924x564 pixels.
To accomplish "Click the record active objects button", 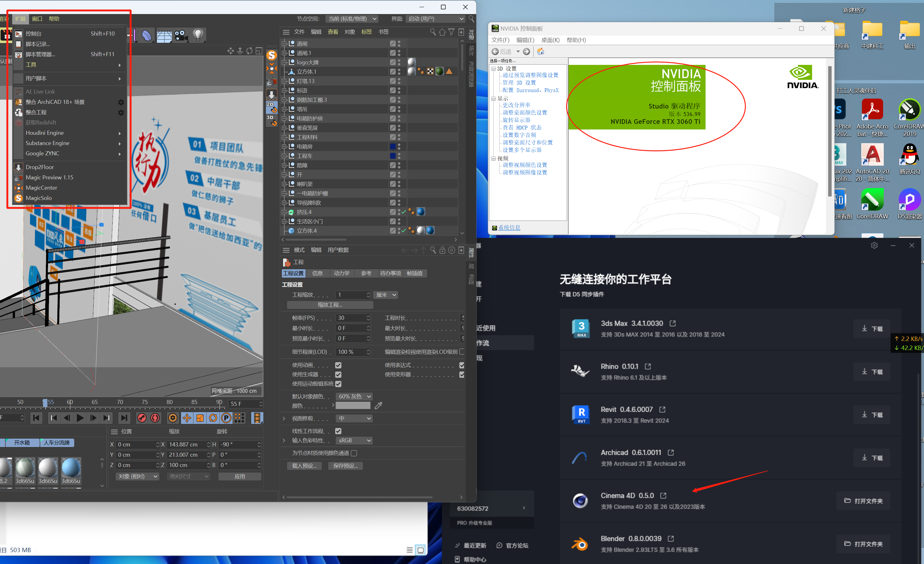I will pos(142,418).
